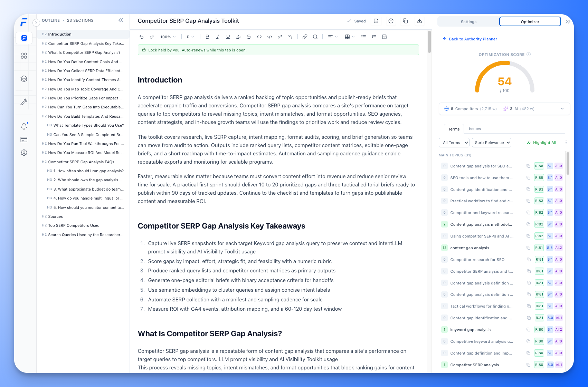Select the Settings tab in Optimizer panel

(x=468, y=21)
